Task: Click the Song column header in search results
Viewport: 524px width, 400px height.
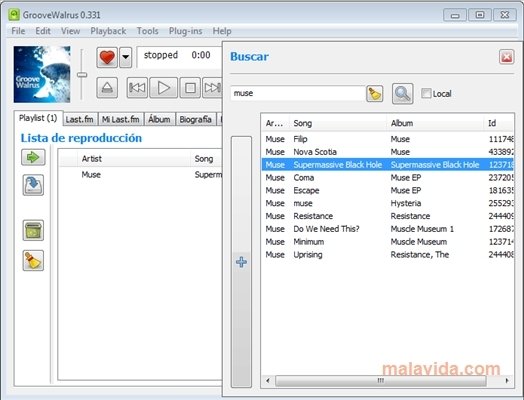Action: coord(338,123)
